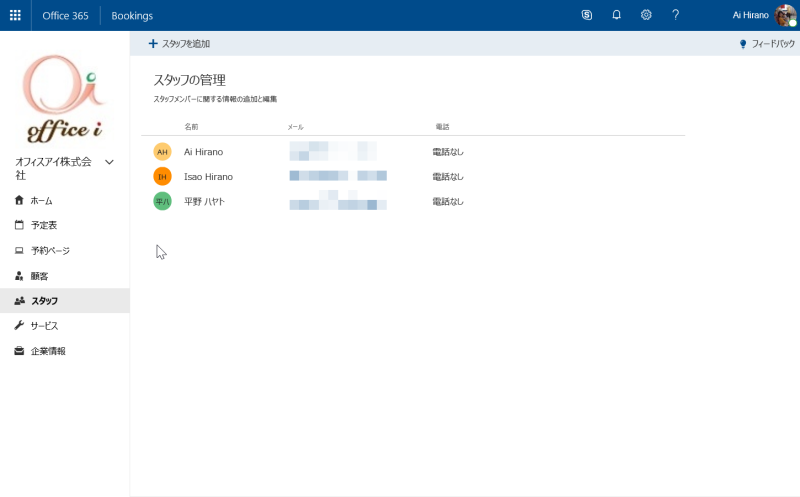The height and width of the screenshot is (497, 800).
Task: Click the feedback lightbulb icon
Action: pos(743,44)
